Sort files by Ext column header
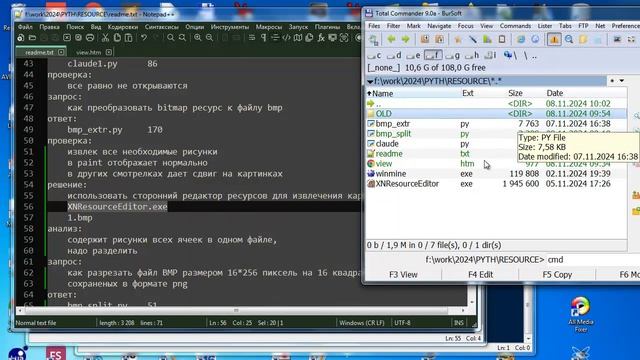Viewport: 640px width, 360px height. point(468,93)
